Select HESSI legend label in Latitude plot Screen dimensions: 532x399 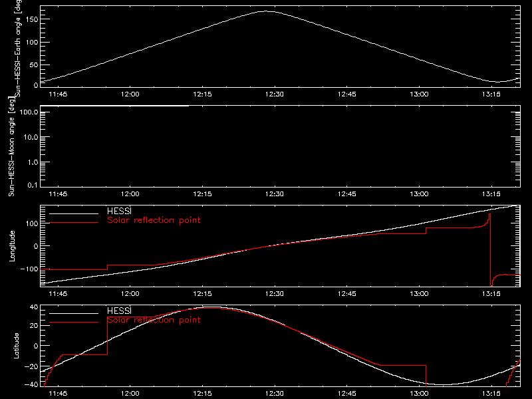point(119,311)
